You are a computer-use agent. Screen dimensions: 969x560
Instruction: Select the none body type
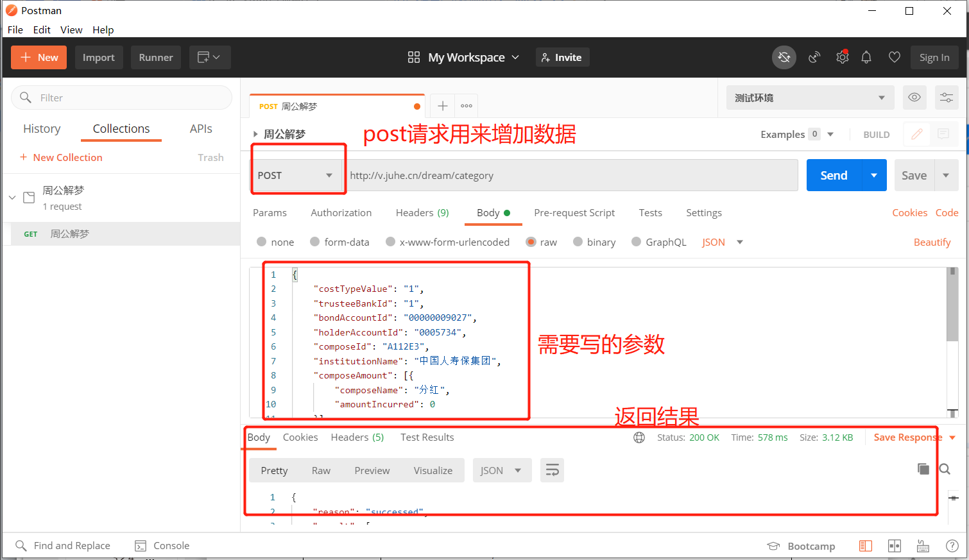point(262,242)
